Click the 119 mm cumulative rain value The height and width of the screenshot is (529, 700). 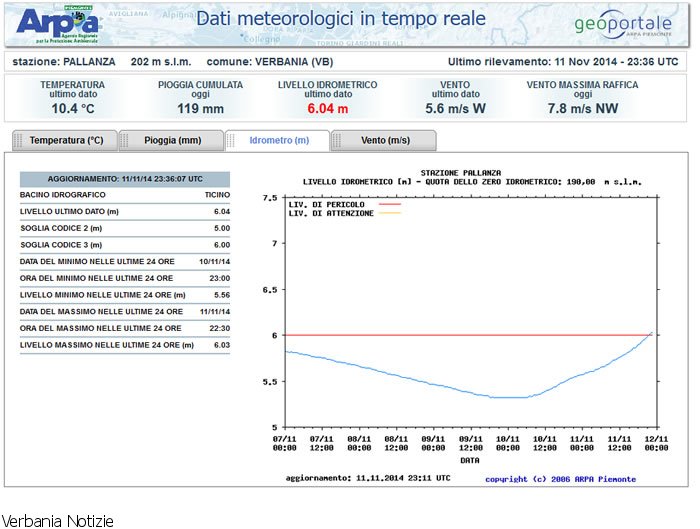pyautogui.click(x=200, y=108)
